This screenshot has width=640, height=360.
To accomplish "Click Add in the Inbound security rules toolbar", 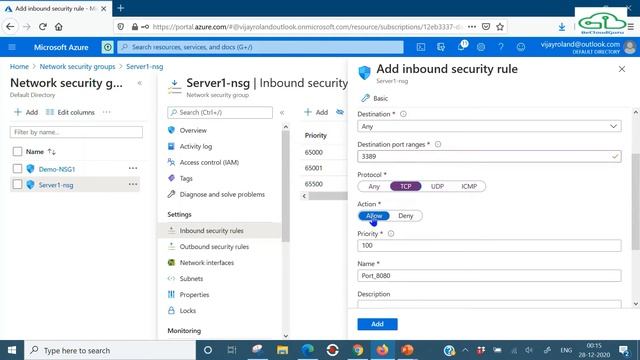I will (x=316, y=112).
